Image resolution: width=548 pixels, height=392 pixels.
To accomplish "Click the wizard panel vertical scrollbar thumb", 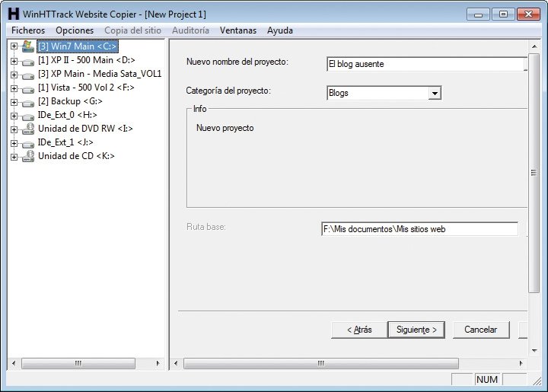I will click(x=534, y=173).
